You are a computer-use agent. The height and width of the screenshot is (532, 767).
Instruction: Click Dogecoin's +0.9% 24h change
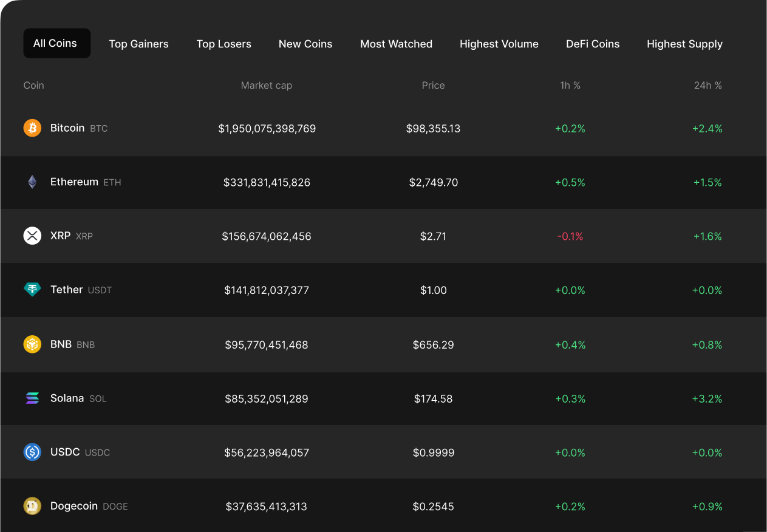(x=707, y=506)
